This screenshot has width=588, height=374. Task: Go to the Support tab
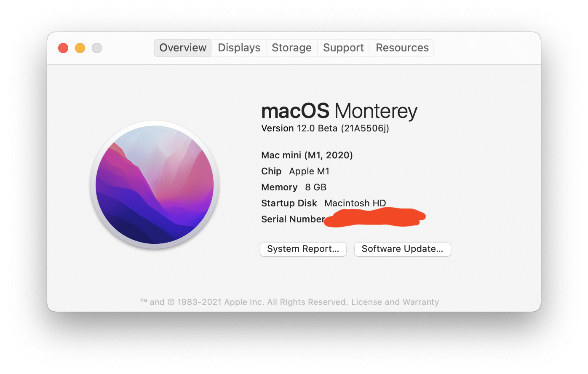343,48
